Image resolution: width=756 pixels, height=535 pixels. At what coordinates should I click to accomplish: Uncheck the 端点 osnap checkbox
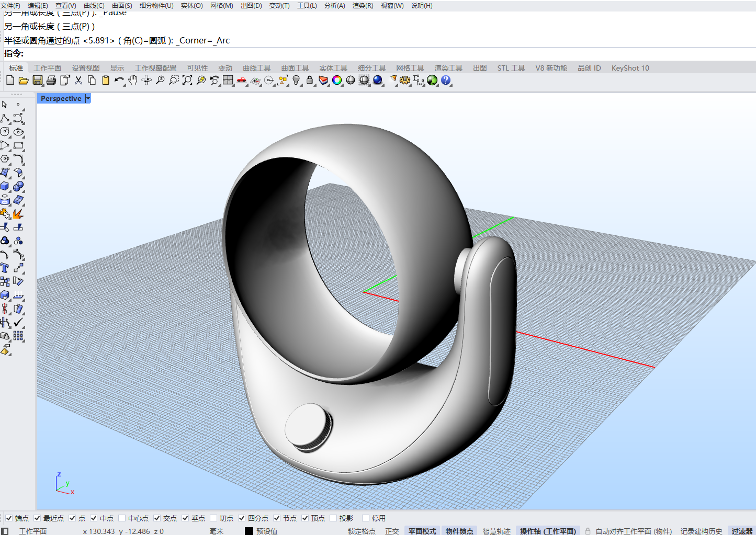click(9, 518)
